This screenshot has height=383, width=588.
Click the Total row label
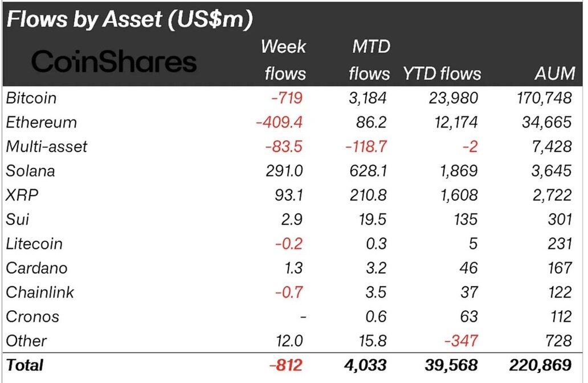24,365
